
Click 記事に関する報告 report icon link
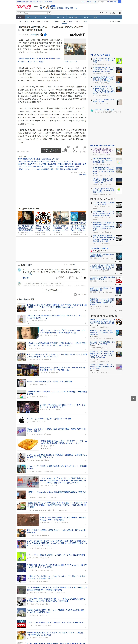click(24, 152)
